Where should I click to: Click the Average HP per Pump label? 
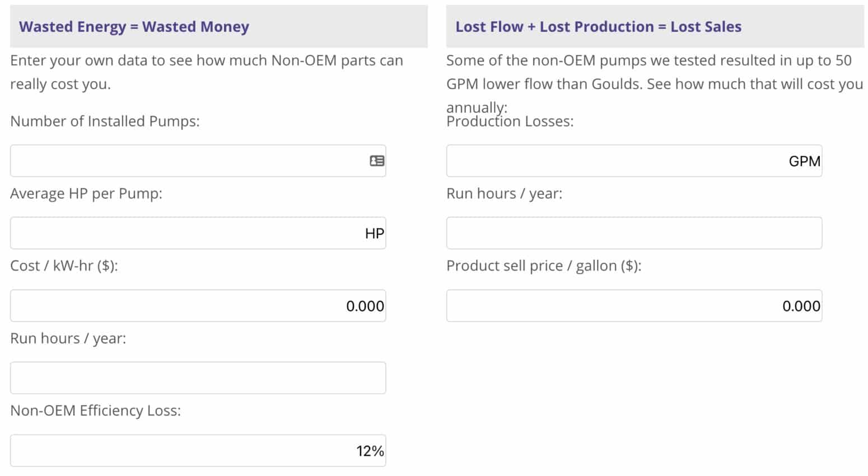[x=86, y=194]
